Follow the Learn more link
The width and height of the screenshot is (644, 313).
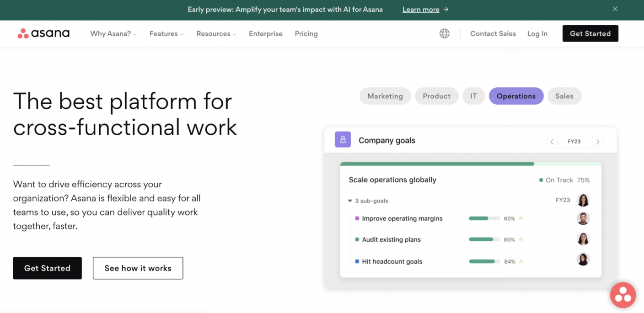(421, 9)
